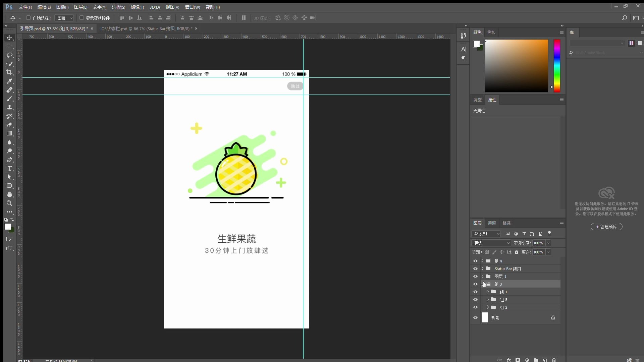Viewport: 644px width, 362px height.
Task: Select the Gradient tool
Action: [x=9, y=133]
